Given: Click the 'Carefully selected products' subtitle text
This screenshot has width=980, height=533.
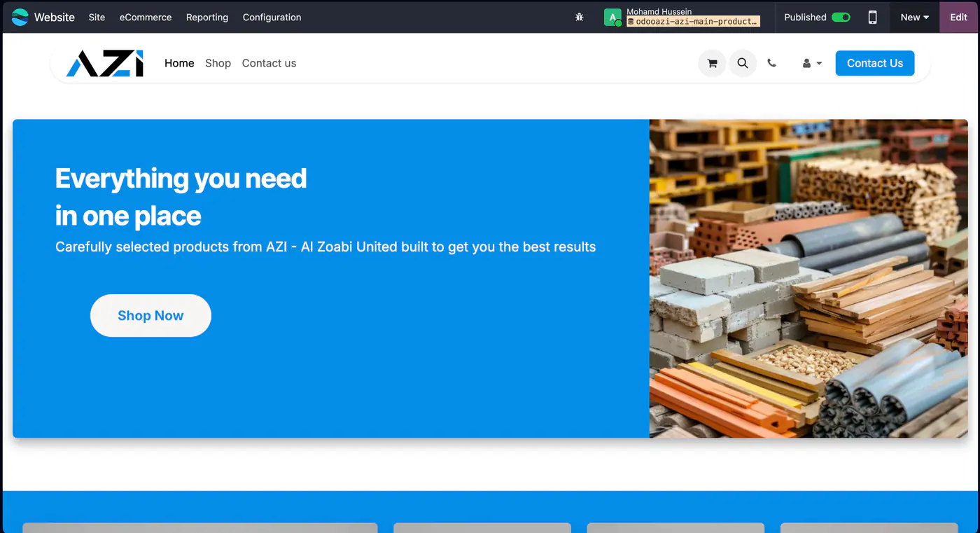Looking at the screenshot, I should pos(325,247).
